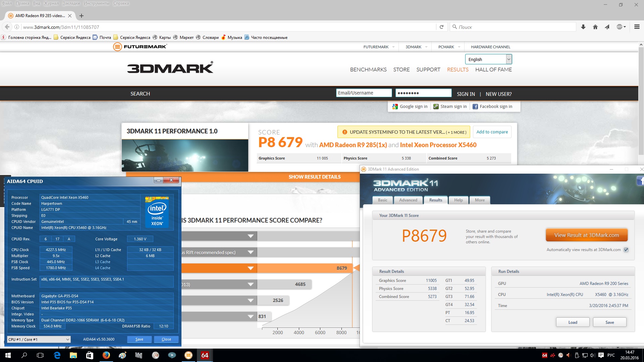Screen dimensions: 644x362
Task: Expand the 8679 orange score row arrow
Action: pos(251,268)
